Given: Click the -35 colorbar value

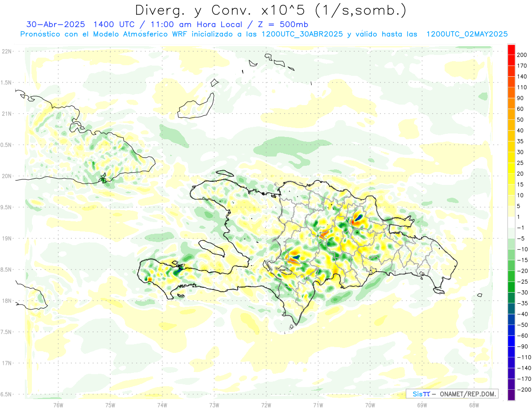Looking at the screenshot, I should click(522, 303).
